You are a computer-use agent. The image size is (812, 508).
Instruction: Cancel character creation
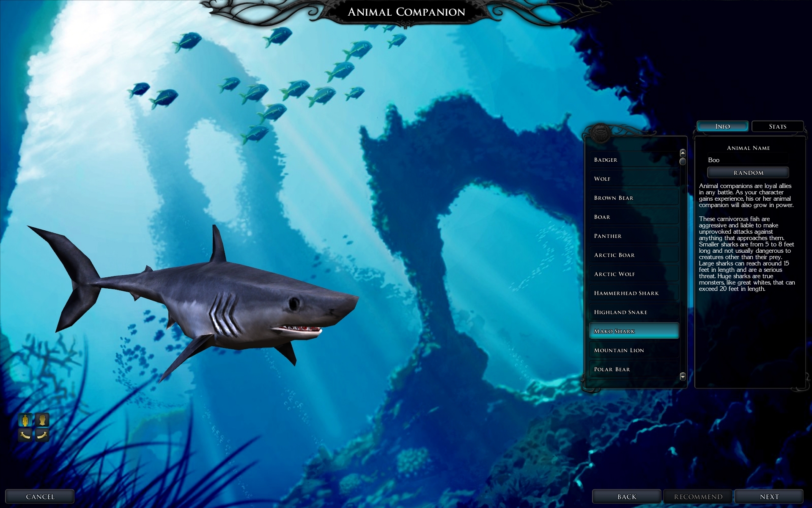coord(40,497)
